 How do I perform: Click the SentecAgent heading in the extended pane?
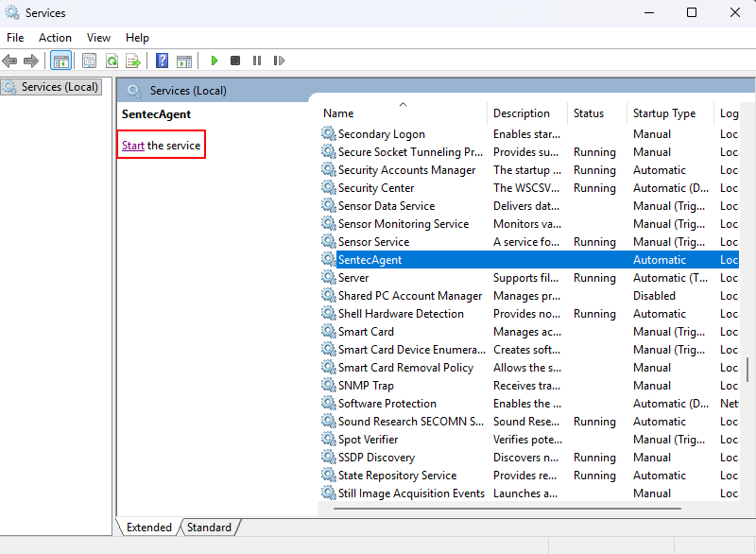[156, 114]
